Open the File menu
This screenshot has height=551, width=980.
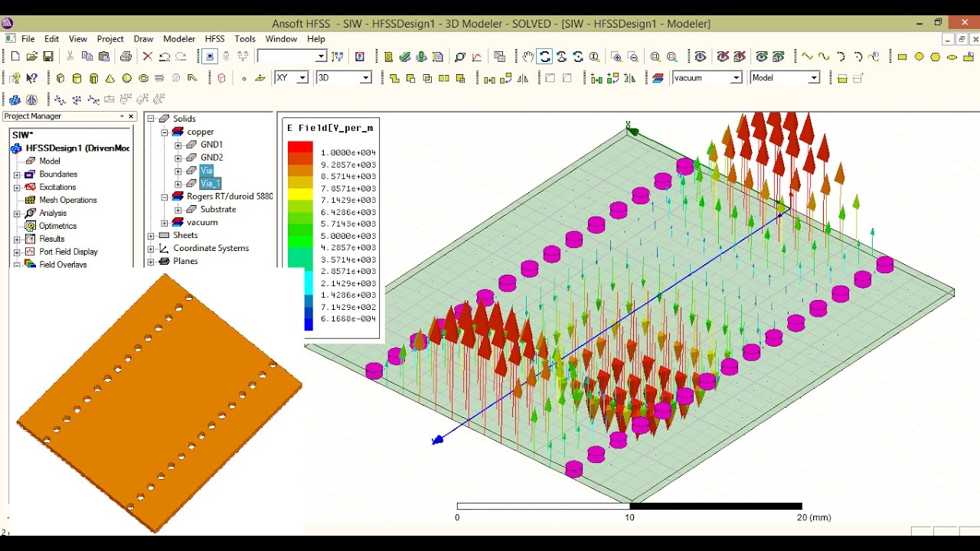(28, 39)
